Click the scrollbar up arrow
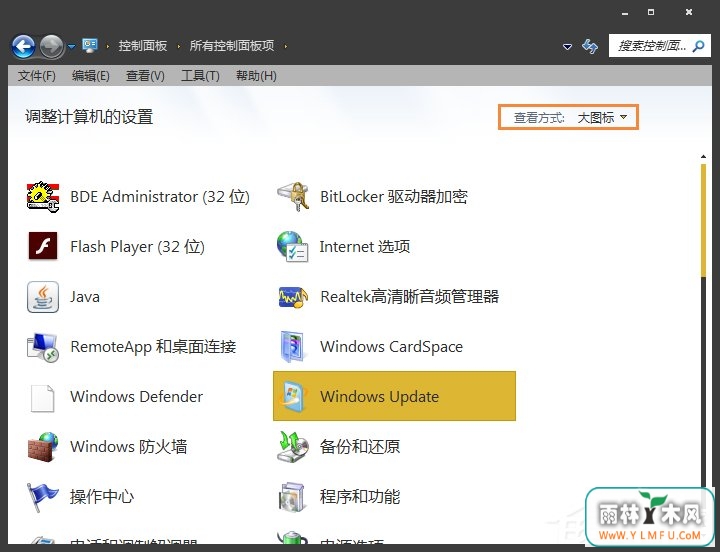Screen dimensions: 720x552 703,157
